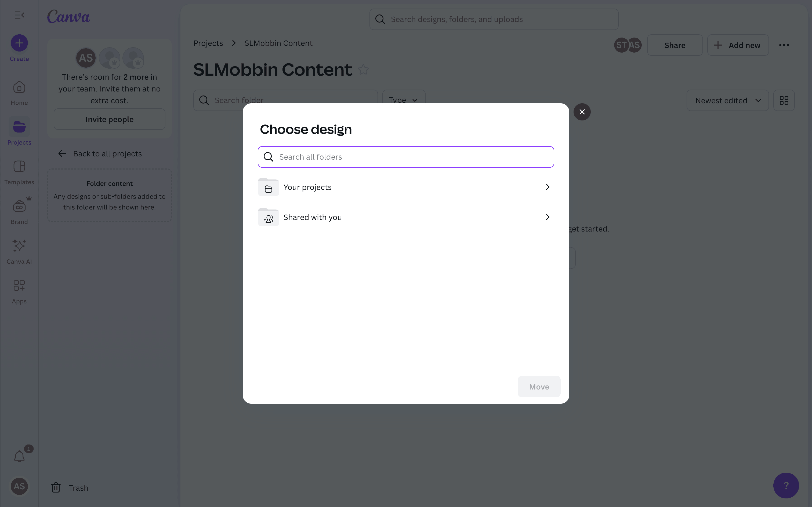Switch to grid view layout
The height and width of the screenshot is (507, 812).
coord(784,100)
